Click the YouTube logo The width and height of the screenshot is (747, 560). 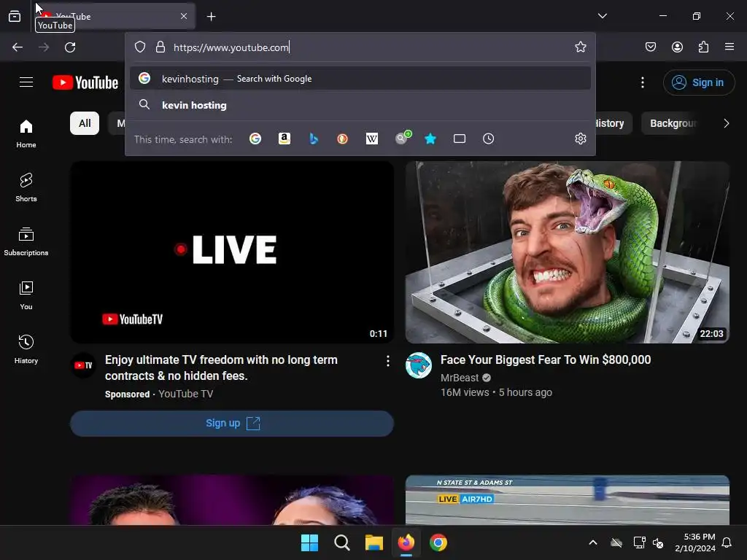pos(85,82)
